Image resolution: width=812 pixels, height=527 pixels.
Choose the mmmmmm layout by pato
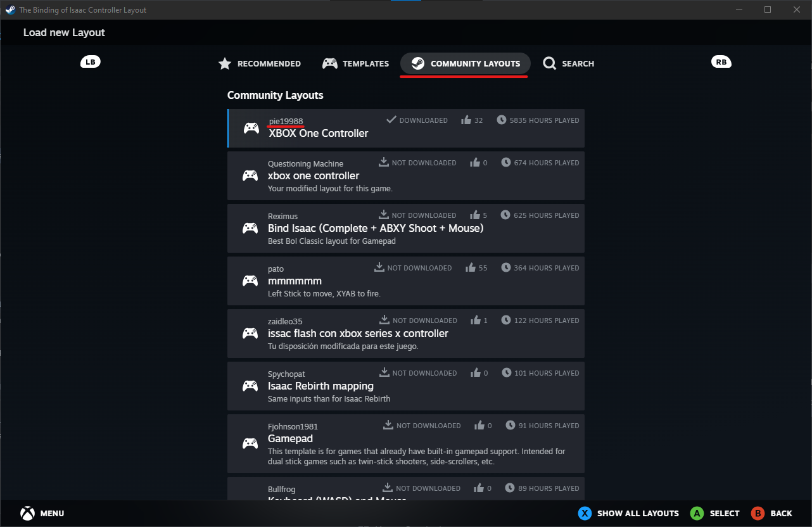pyautogui.click(x=406, y=281)
